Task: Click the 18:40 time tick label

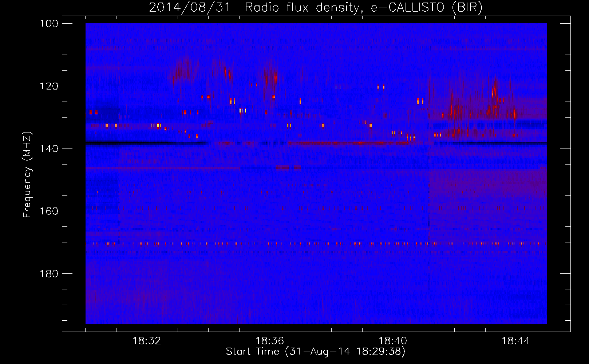Action: tap(393, 341)
